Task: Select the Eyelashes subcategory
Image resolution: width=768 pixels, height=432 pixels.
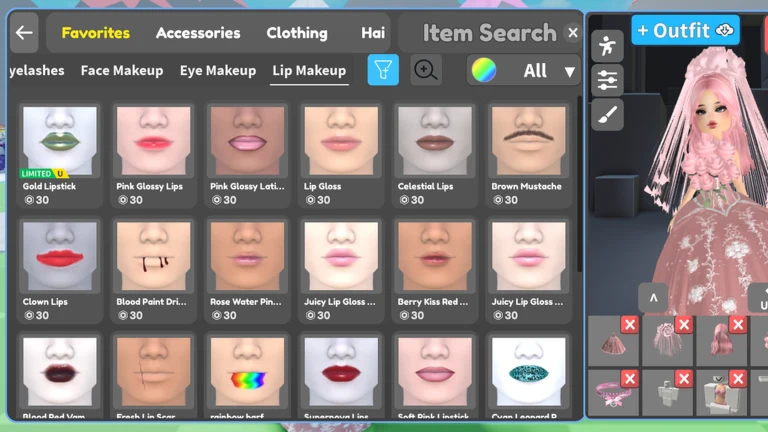Action: [x=37, y=71]
